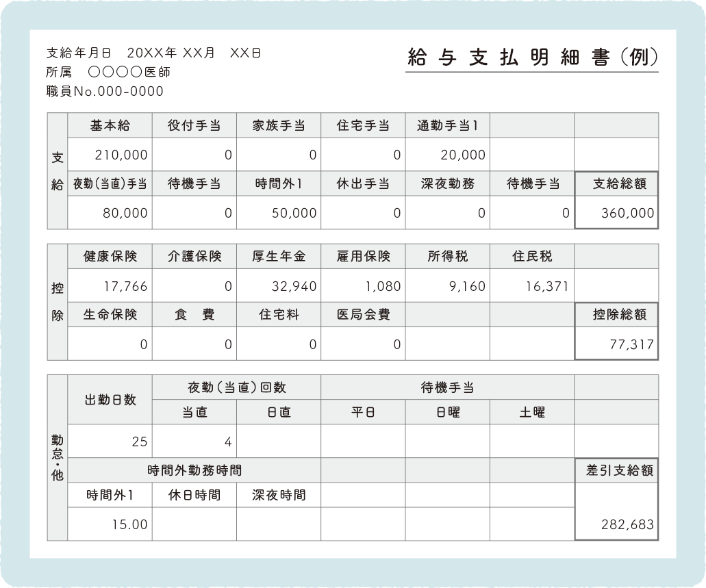Select the "当直" sub-header cell
The height and width of the screenshot is (588, 706).
194,412
